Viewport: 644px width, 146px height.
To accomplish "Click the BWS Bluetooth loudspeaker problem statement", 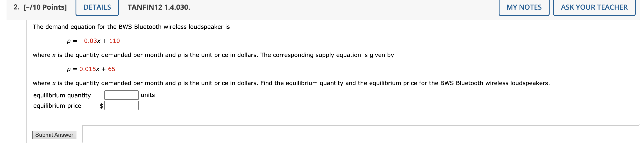I will (131, 27).
